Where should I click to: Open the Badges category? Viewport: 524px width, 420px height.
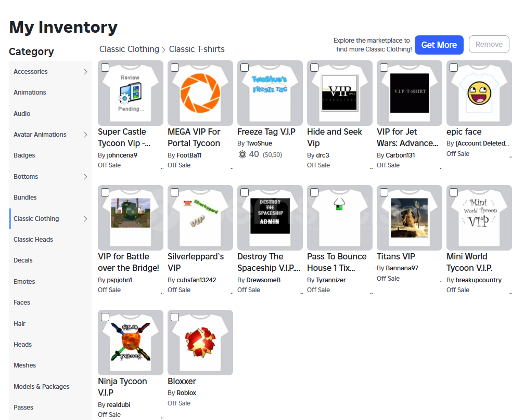pyautogui.click(x=50, y=155)
